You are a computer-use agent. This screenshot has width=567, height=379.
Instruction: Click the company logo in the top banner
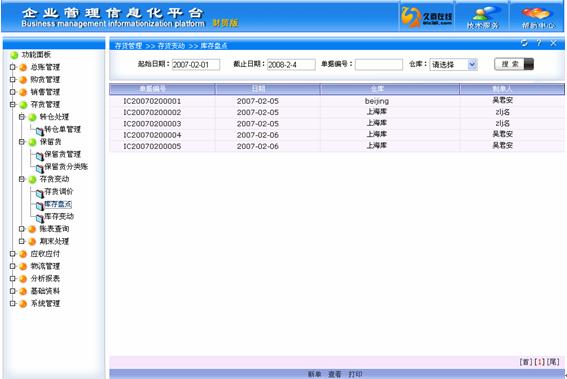coord(427,17)
